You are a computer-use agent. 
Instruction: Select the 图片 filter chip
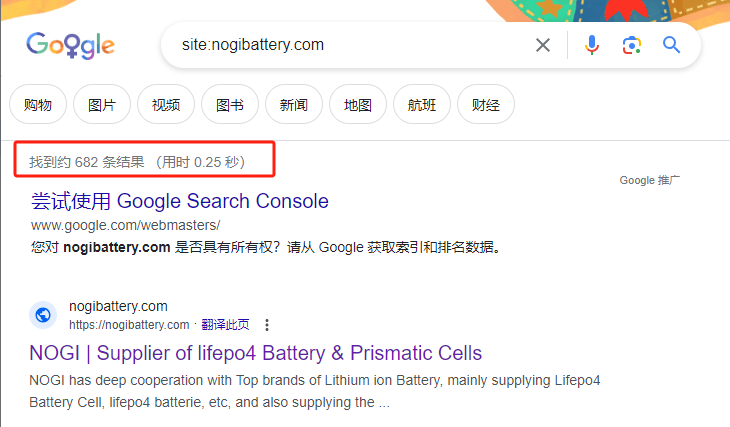(102, 104)
